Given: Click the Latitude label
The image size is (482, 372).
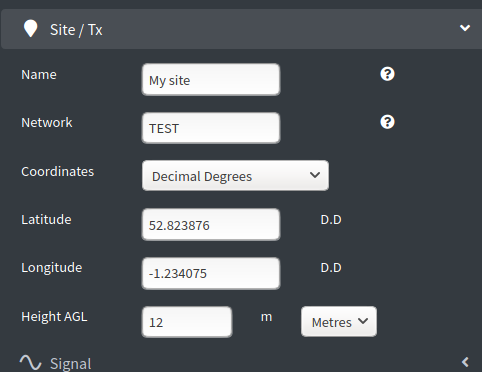Looking at the screenshot, I should coord(46,219).
